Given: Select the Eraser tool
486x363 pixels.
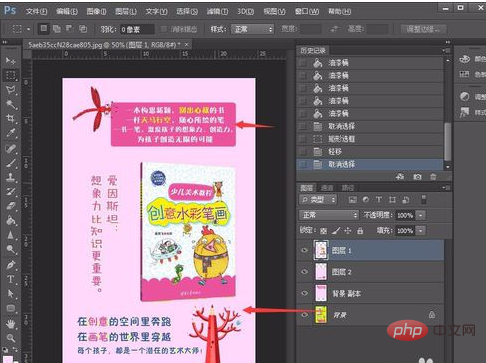Looking at the screenshot, I should [11, 206].
